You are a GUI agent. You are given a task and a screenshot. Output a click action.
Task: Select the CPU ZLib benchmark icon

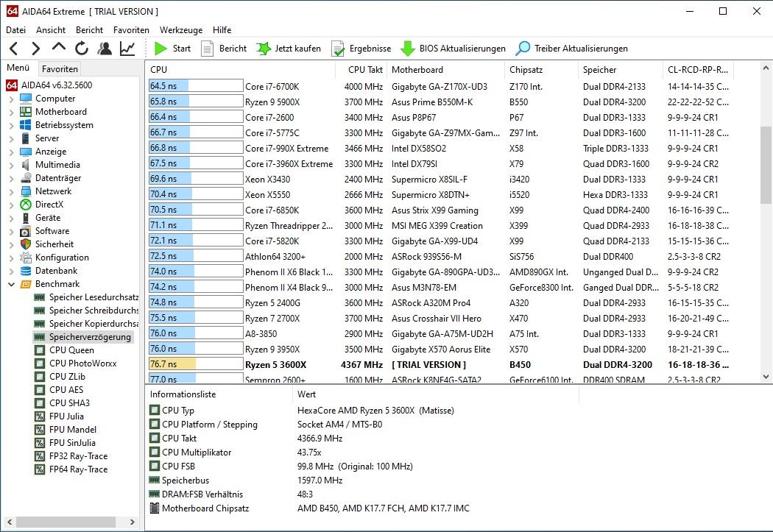[40, 377]
